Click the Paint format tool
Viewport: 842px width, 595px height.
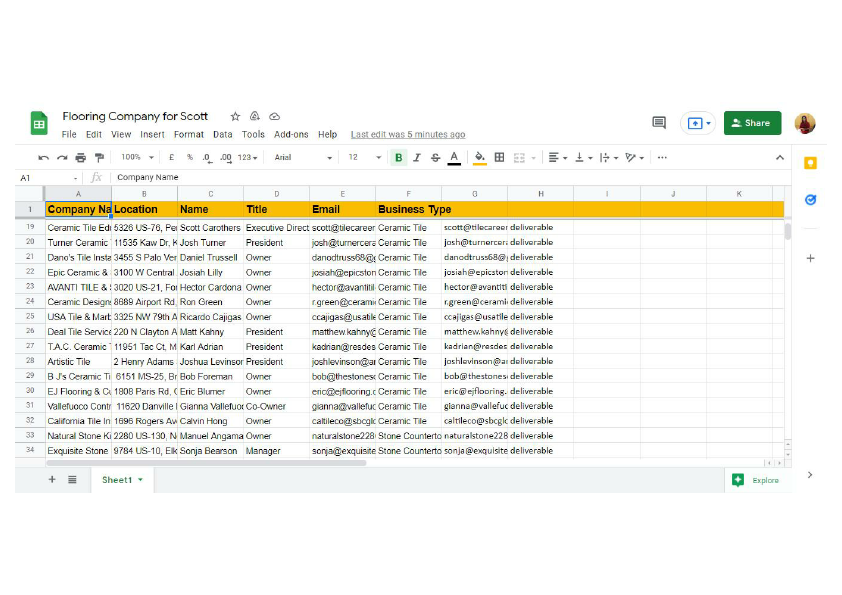[x=98, y=157]
